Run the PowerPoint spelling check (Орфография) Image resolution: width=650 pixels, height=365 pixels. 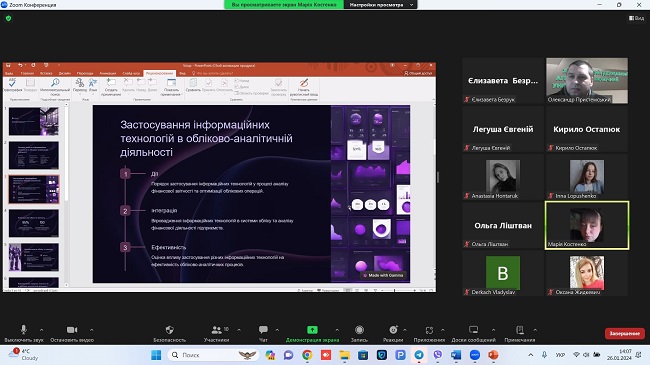pyautogui.click(x=12, y=85)
